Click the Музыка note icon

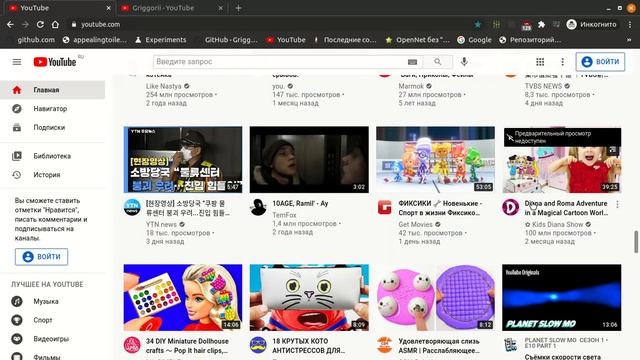point(17,301)
